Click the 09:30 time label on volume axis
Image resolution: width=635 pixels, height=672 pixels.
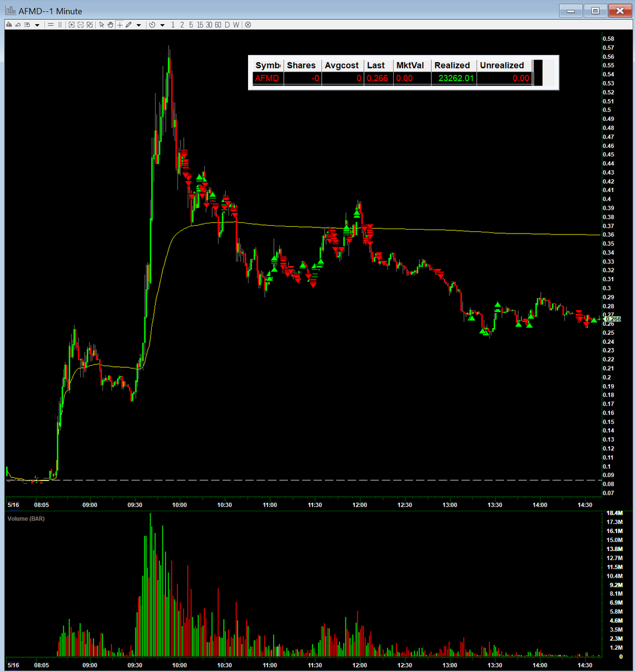point(134,666)
